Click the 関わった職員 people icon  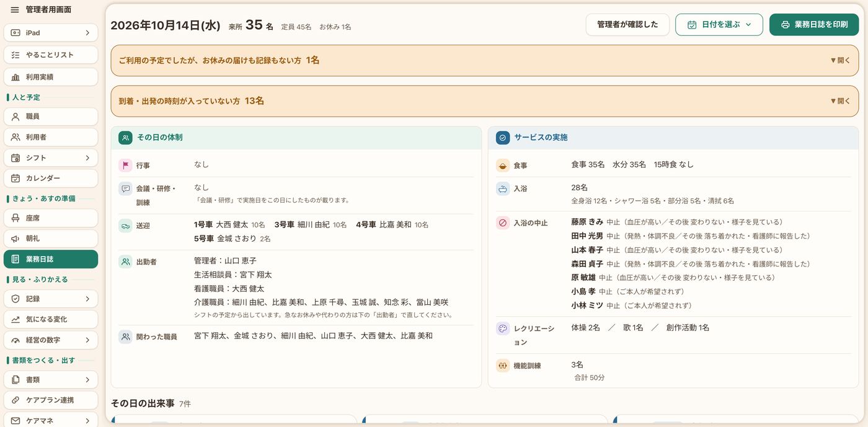[125, 337]
